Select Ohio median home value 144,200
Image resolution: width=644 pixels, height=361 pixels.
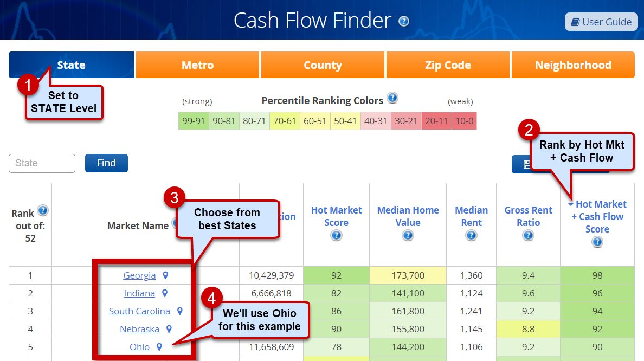[x=408, y=346]
